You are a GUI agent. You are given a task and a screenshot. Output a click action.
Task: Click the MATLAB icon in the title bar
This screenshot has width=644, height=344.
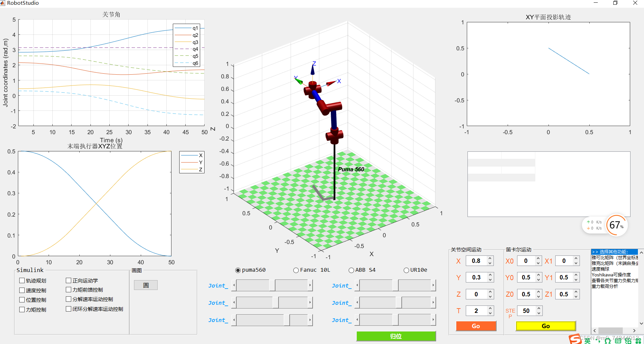(x=2, y=3)
